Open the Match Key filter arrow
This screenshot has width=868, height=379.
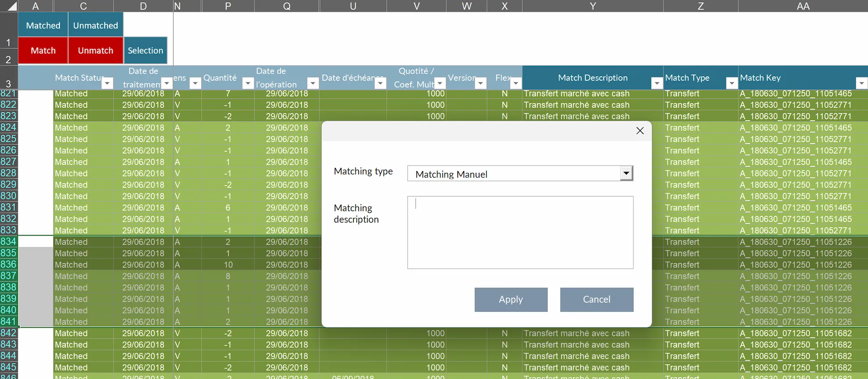tap(861, 83)
